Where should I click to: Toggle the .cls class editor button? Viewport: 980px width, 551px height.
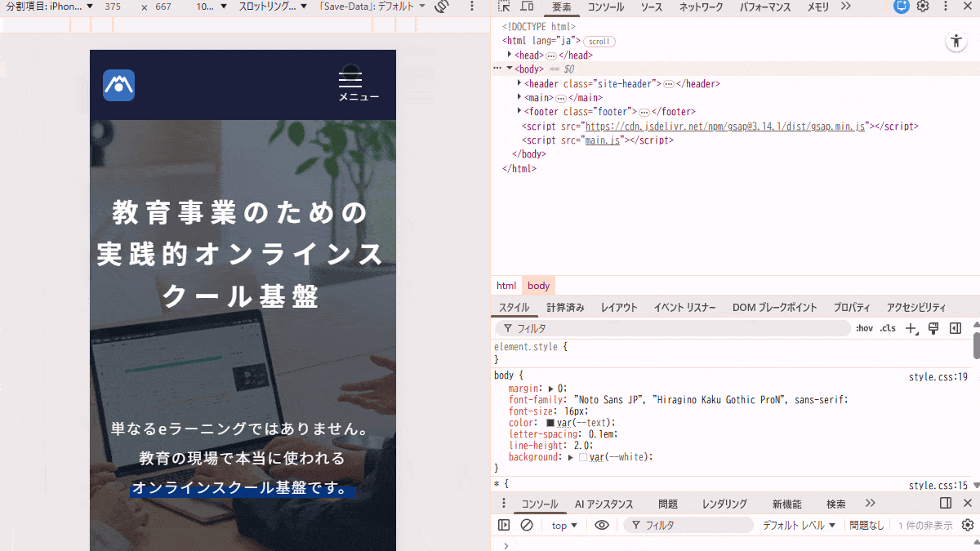[x=888, y=328]
